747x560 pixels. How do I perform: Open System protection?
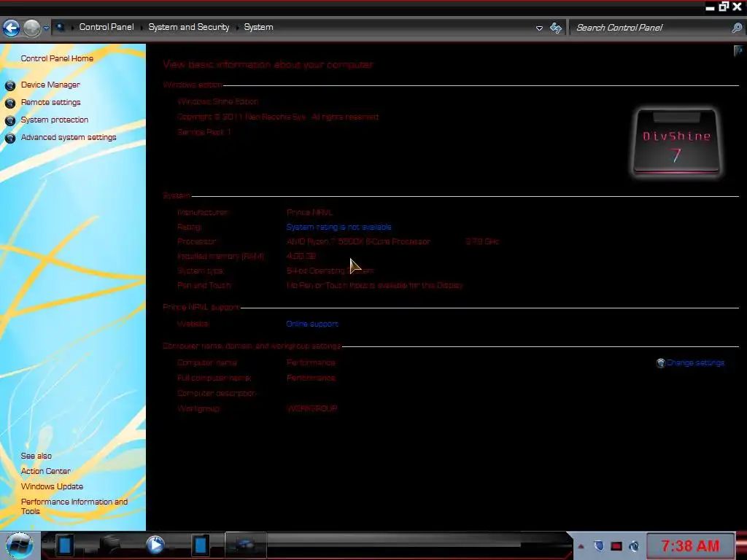click(x=54, y=120)
